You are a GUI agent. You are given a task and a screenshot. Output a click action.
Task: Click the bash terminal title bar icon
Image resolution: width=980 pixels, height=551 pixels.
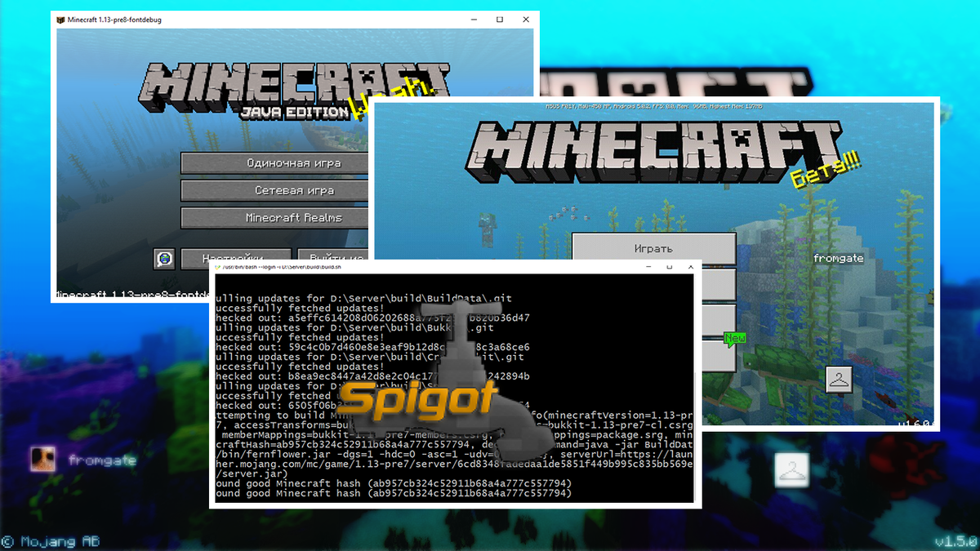point(216,267)
